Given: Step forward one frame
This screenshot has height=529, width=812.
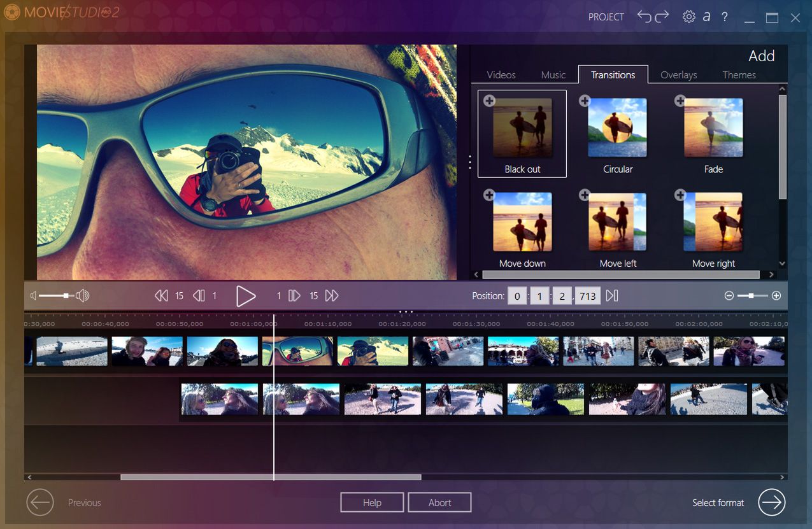Looking at the screenshot, I should 294,295.
